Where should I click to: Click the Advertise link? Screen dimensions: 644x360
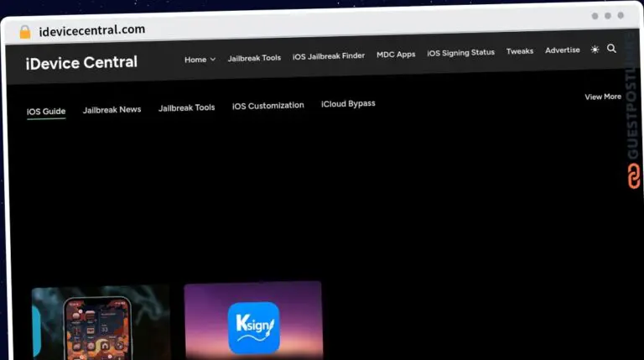(562, 50)
